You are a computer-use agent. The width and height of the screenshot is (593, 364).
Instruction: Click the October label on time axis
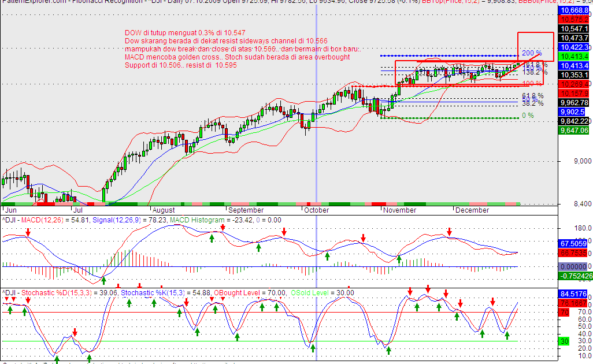pyautogui.click(x=316, y=210)
